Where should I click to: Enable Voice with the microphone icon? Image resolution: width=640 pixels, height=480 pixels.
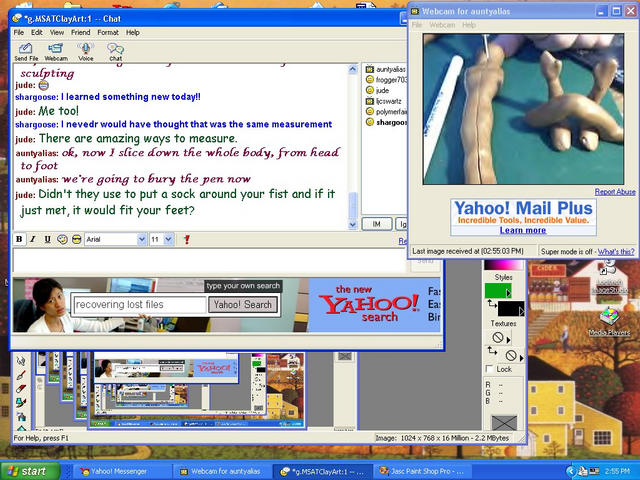[x=86, y=51]
